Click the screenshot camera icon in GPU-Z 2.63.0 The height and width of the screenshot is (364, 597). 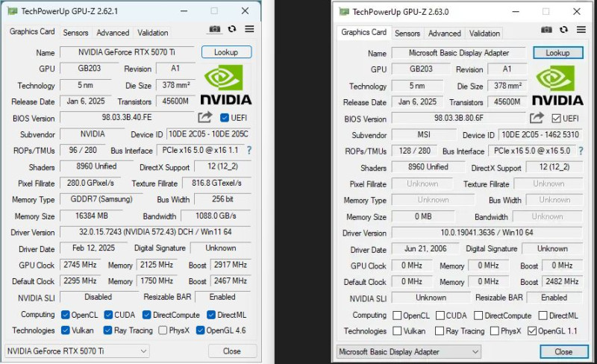(546, 30)
